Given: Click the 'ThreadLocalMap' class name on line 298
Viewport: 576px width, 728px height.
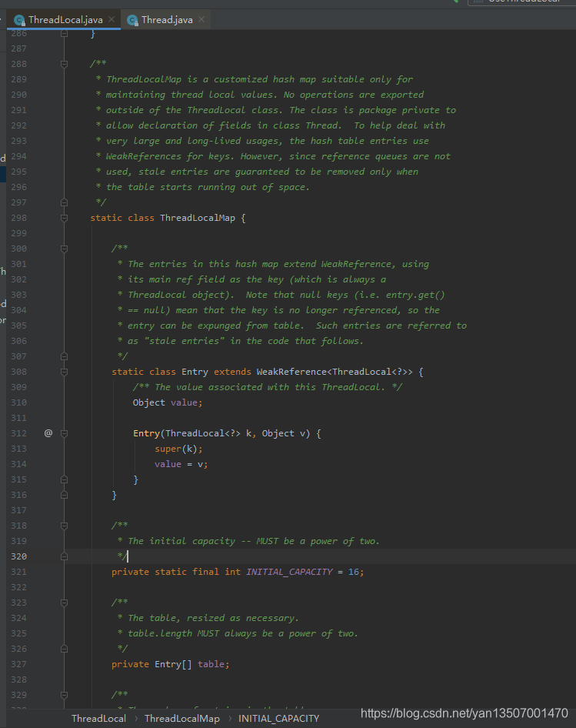Looking at the screenshot, I should [x=198, y=218].
